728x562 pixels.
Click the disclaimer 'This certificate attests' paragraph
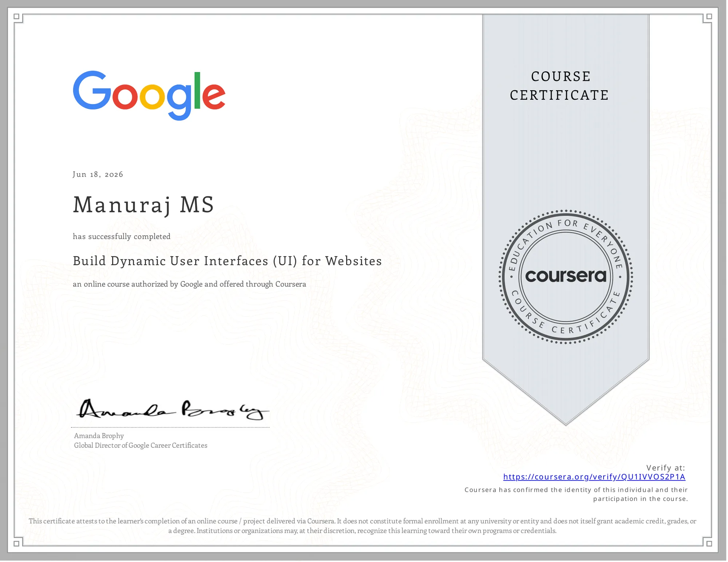coord(363,526)
